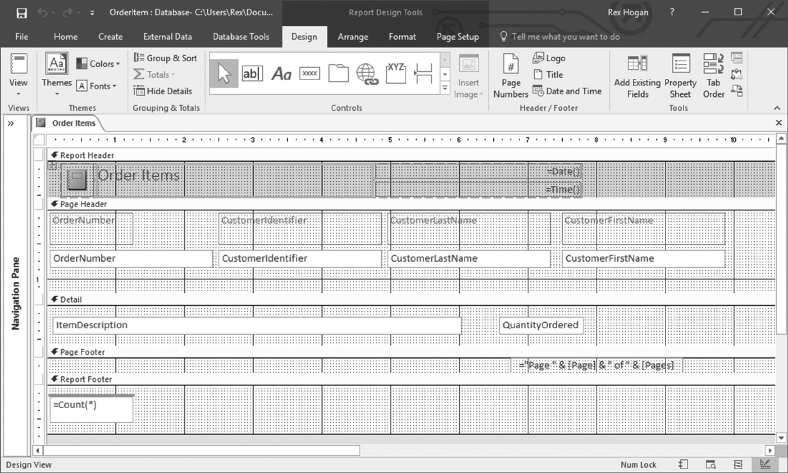
Task: Insert a Logo in the header
Action: 549,58
